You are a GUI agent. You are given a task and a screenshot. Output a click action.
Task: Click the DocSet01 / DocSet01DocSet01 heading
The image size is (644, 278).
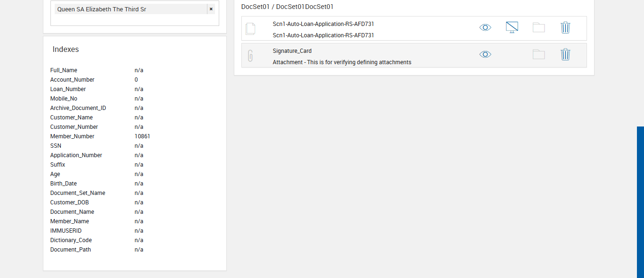click(x=287, y=7)
